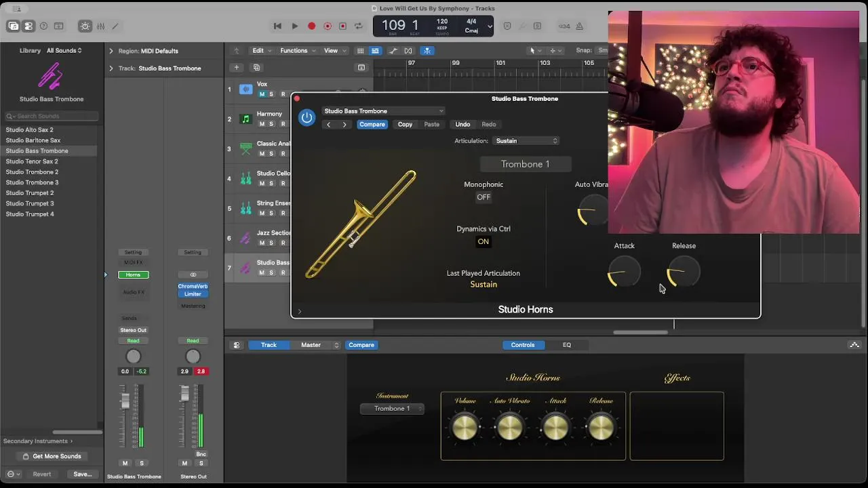
Task: Open the Studio Bass Trombone preset dropdown
Action: point(384,111)
